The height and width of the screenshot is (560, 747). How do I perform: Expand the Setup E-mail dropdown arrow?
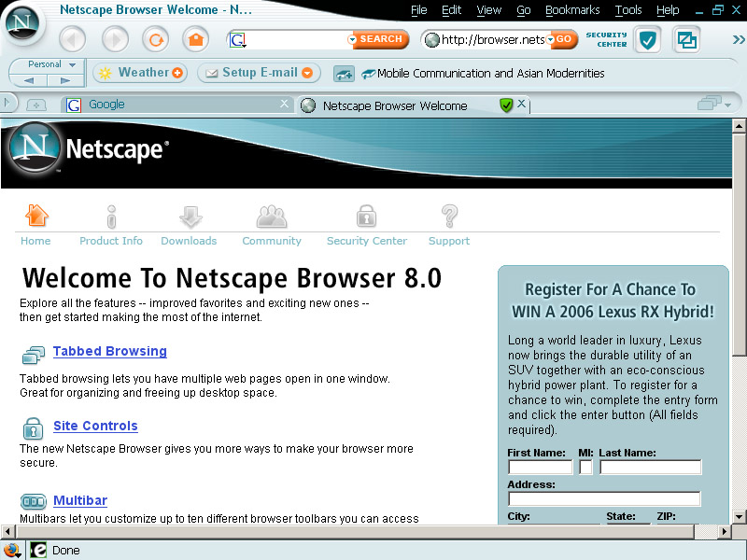(x=307, y=73)
